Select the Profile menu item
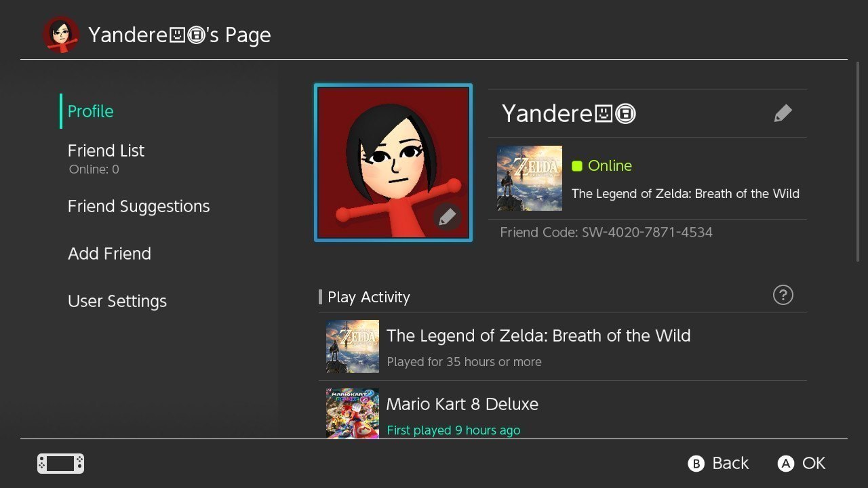The width and height of the screenshot is (868, 488). [x=91, y=111]
